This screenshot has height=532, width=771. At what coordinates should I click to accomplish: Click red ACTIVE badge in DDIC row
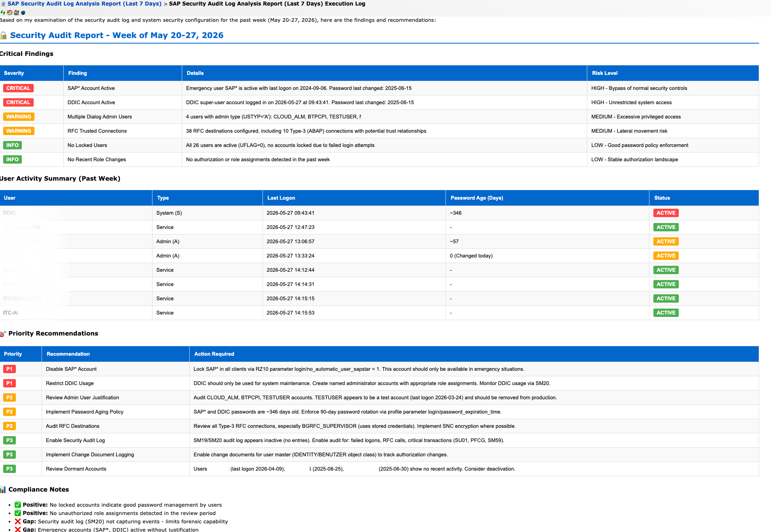pos(666,213)
